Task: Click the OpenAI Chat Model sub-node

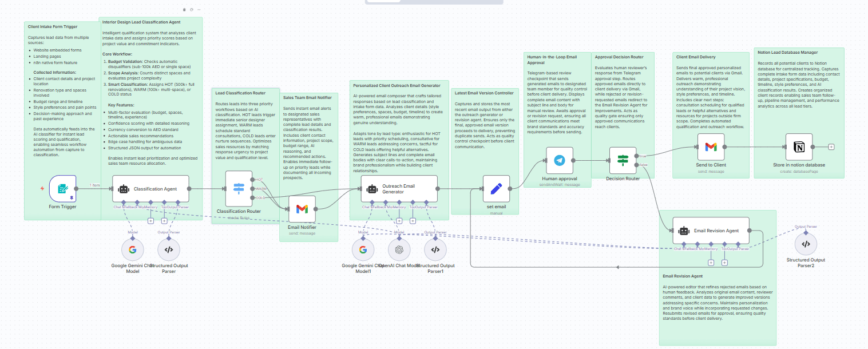Action: click(x=399, y=249)
